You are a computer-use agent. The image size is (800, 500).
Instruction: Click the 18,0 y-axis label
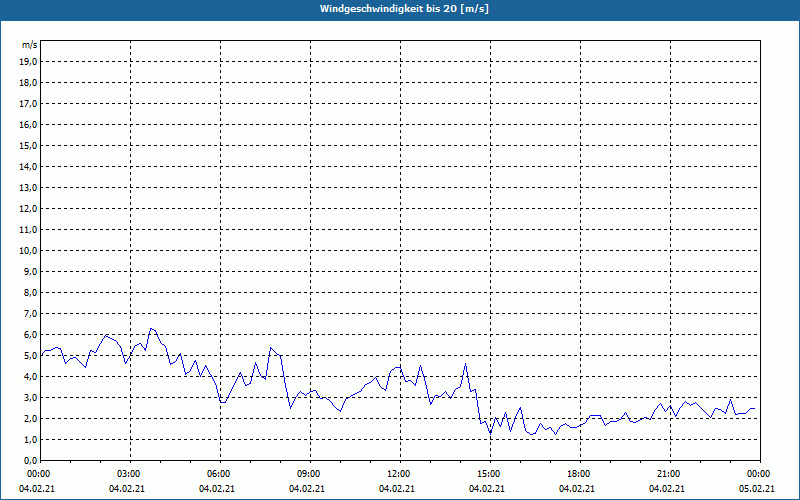click(x=28, y=83)
